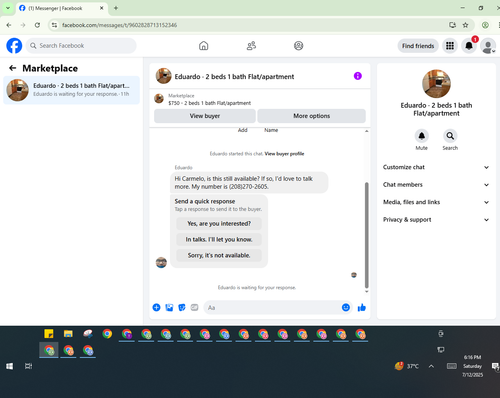This screenshot has width=500, height=398.
Task: Open the Home feed icon
Action: coord(204,46)
